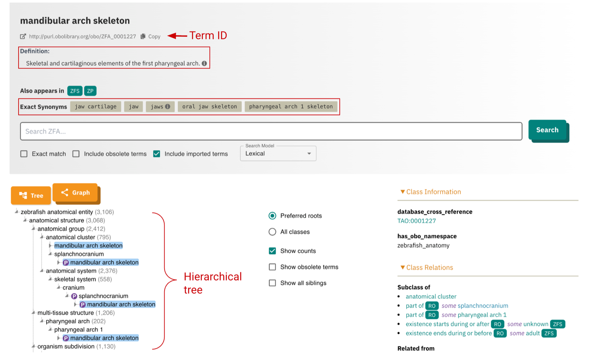Uncheck the Show counts checkbox

point(272,251)
